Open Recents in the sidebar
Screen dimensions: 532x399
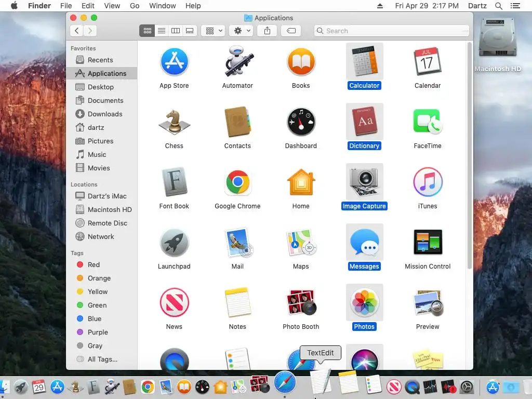tap(102, 60)
